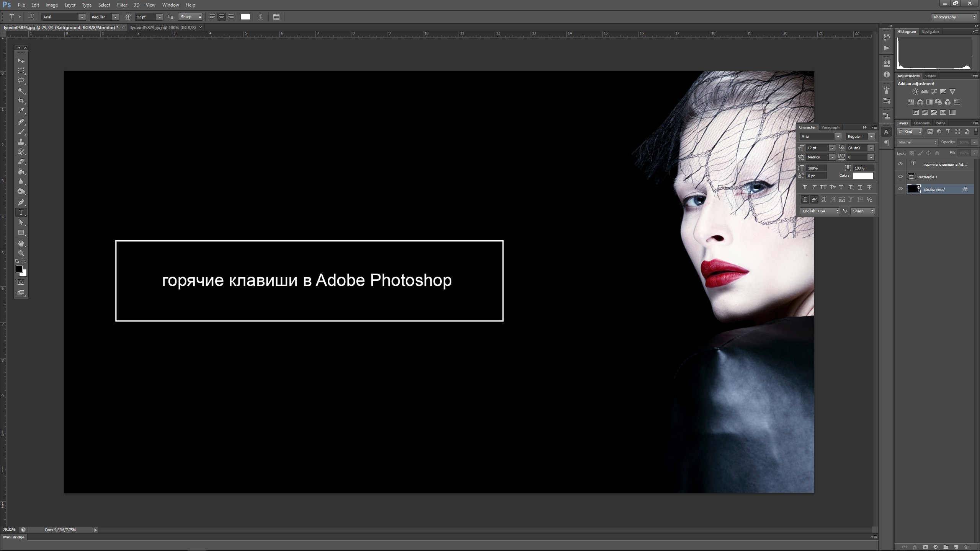
Task: Hide the Background layer visibility eye
Action: pyautogui.click(x=900, y=189)
